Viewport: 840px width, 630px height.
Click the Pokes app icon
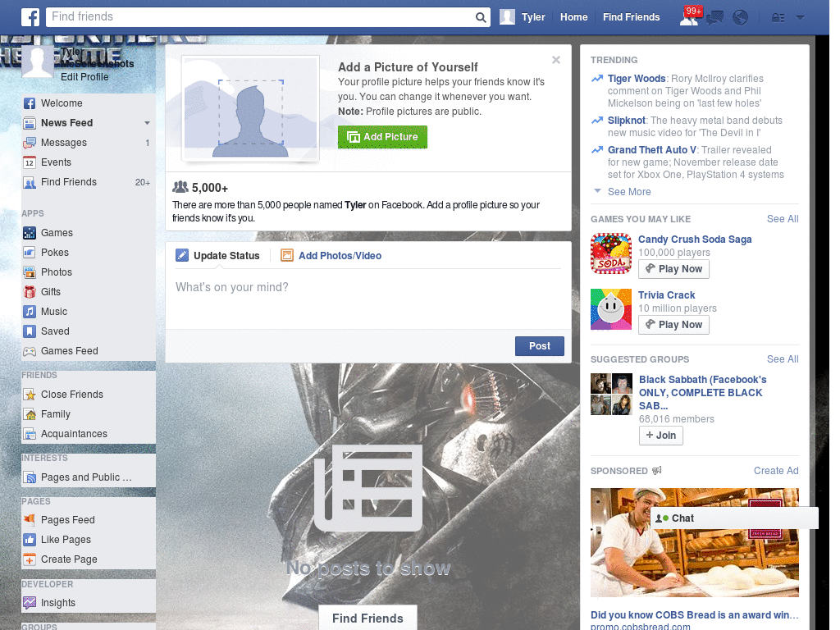30,253
